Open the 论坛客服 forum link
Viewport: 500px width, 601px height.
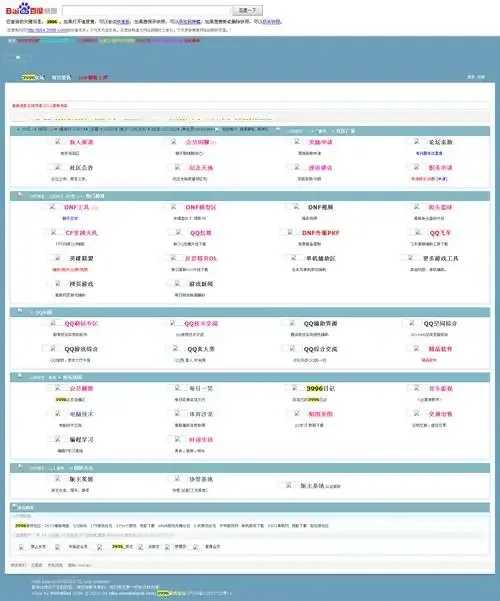click(x=440, y=142)
